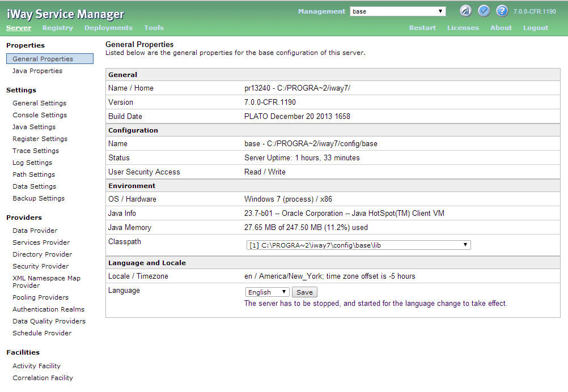Select the Tools menu item
The height and width of the screenshot is (392, 568).
pos(154,28)
